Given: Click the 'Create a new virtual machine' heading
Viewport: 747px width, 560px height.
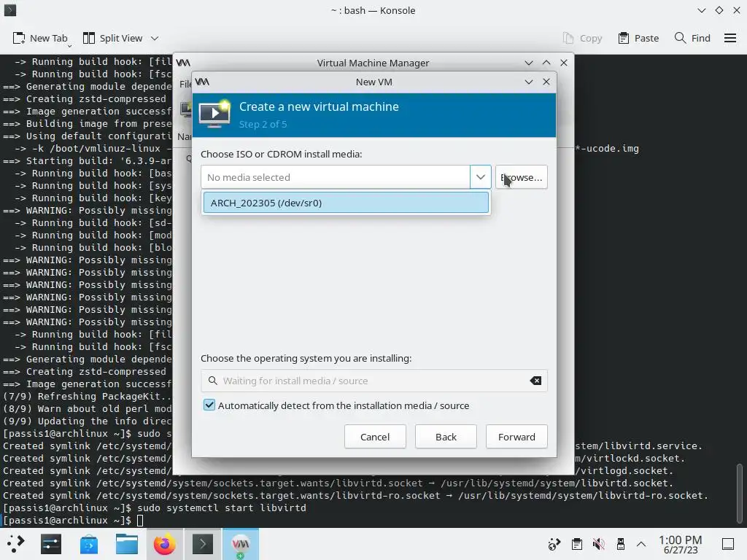Looking at the screenshot, I should point(319,106).
